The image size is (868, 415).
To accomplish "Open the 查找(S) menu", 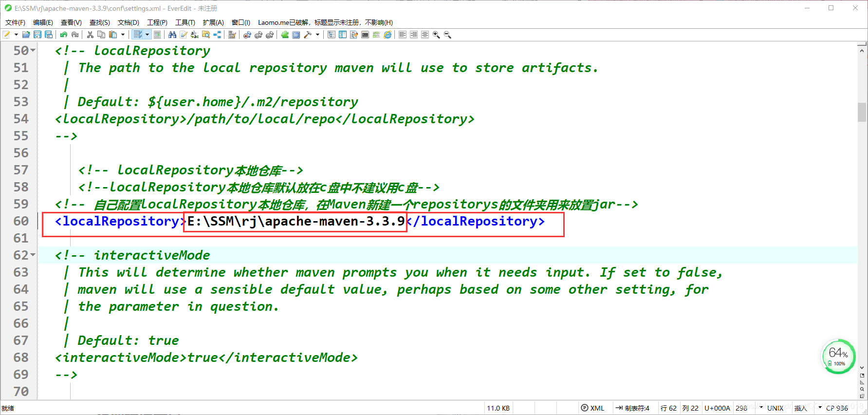I will pyautogui.click(x=100, y=22).
